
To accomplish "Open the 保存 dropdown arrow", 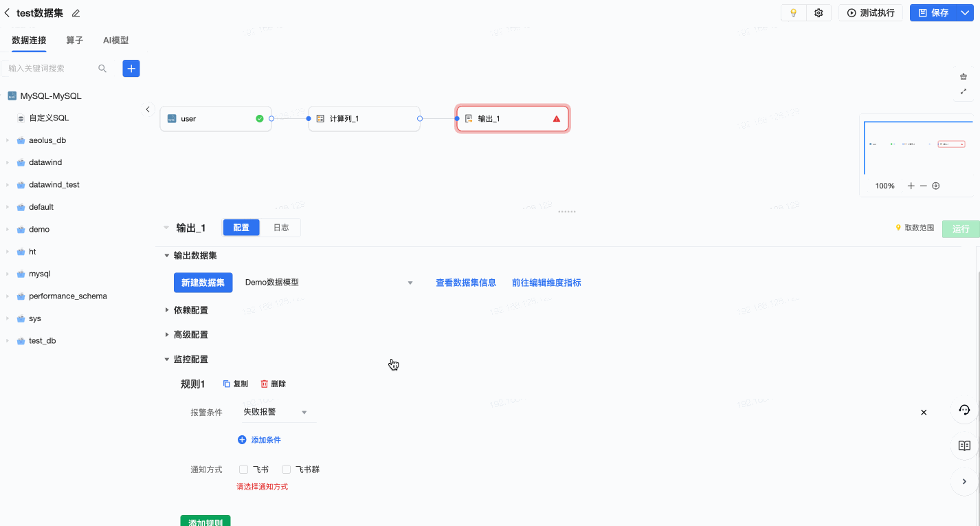I will tap(965, 13).
